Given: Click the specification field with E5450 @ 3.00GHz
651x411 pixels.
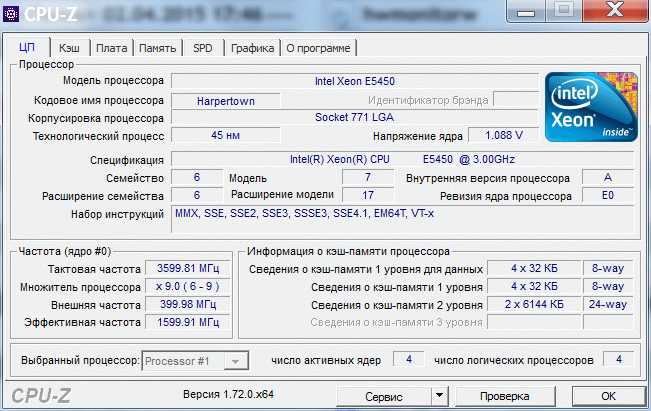Looking at the screenshot, I should click(x=403, y=159).
